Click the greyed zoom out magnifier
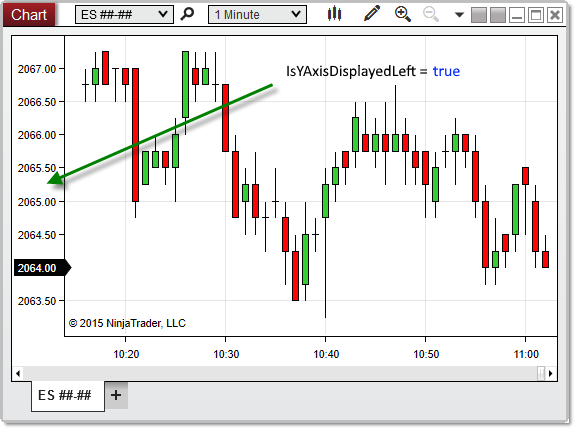The width and height of the screenshot is (575, 429). click(431, 14)
